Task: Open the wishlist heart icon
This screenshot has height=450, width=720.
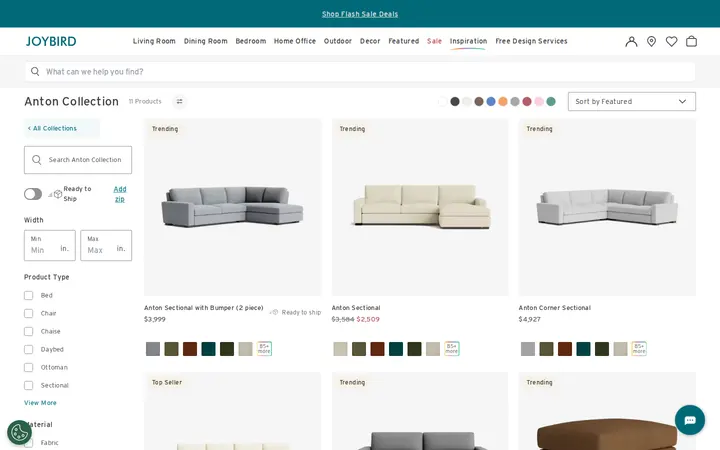Action: (671, 41)
